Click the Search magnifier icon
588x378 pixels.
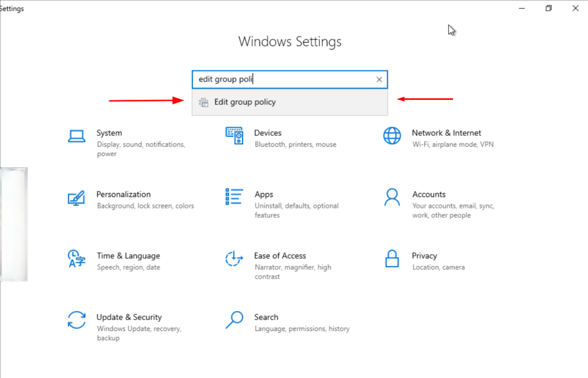(234, 320)
